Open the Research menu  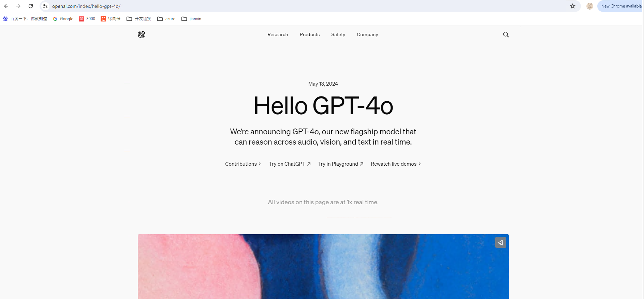[x=278, y=34]
